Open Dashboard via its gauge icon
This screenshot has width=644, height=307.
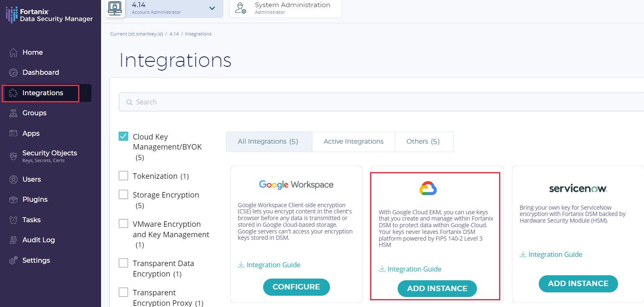[x=13, y=73]
